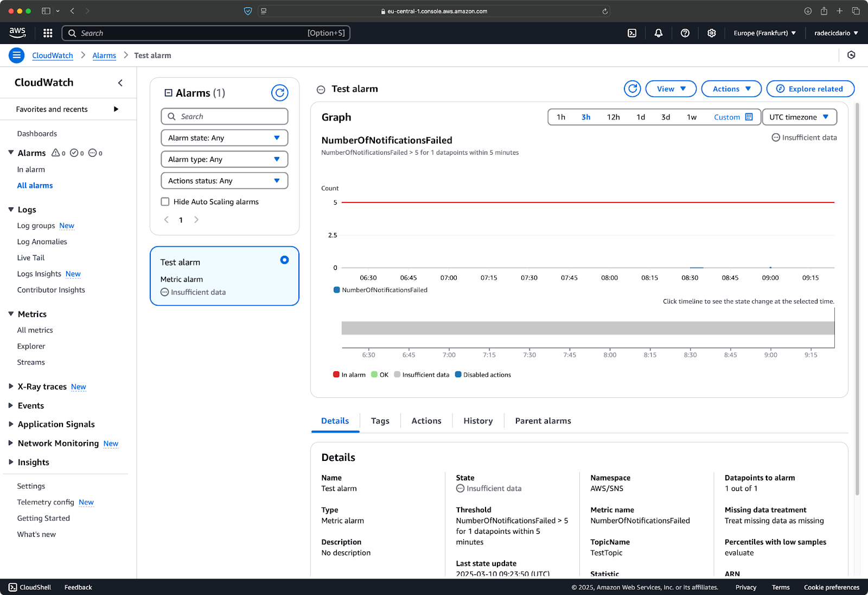
Task: Open the notifications bell
Action: tap(659, 33)
